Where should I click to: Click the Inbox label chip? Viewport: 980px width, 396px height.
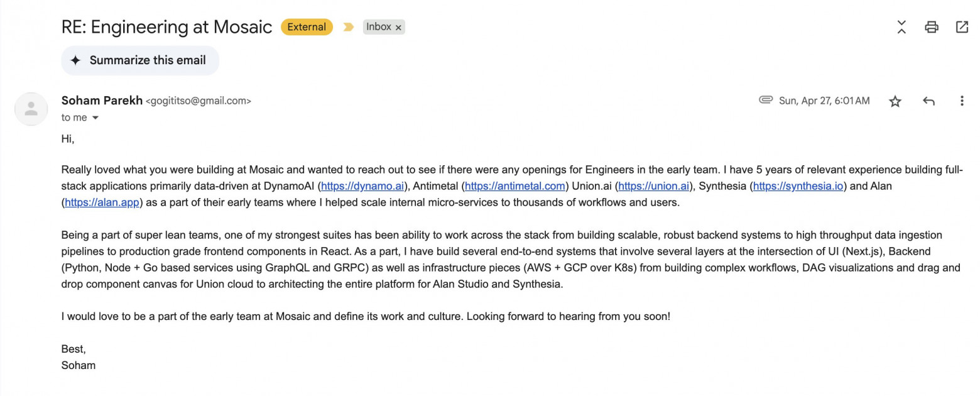tap(378, 27)
